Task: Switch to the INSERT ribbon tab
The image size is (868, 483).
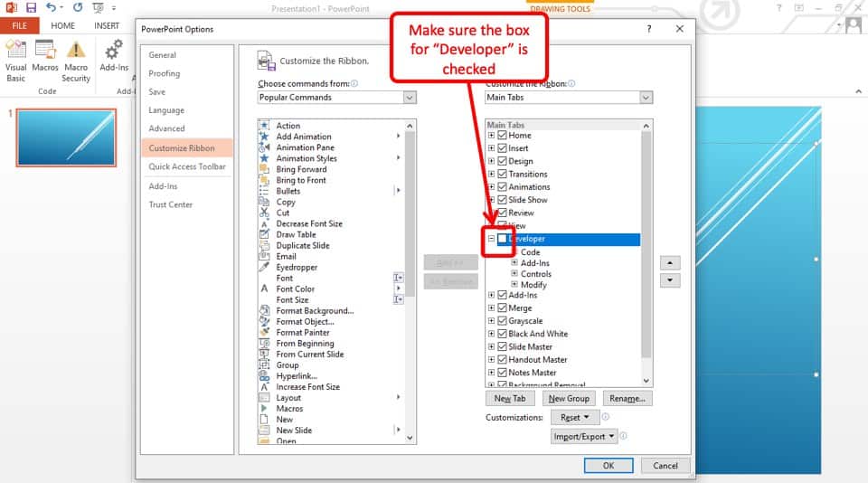Action: tap(107, 25)
